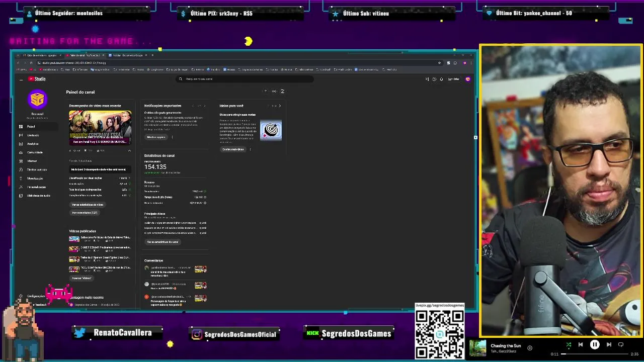Click the button in the notification card
This screenshot has width=644, height=362.
pos(156,137)
